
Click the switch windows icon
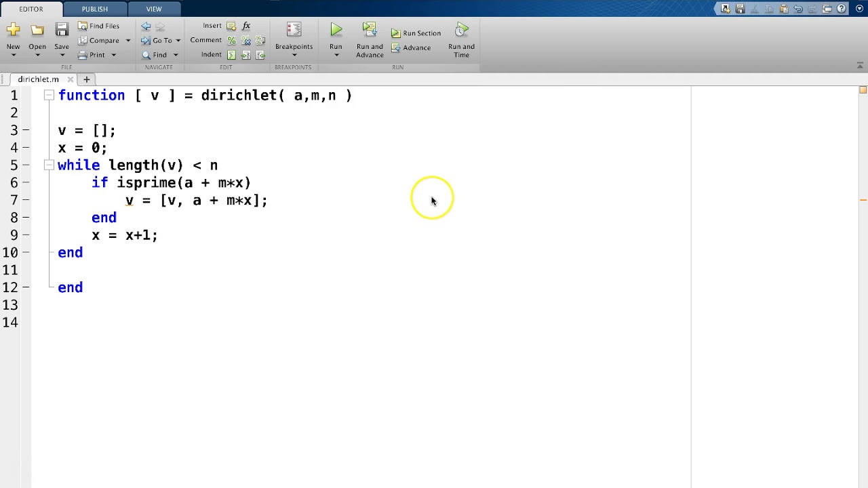(827, 9)
